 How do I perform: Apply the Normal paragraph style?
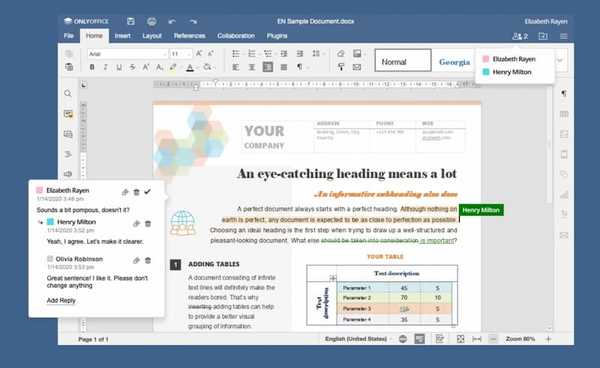tap(403, 60)
